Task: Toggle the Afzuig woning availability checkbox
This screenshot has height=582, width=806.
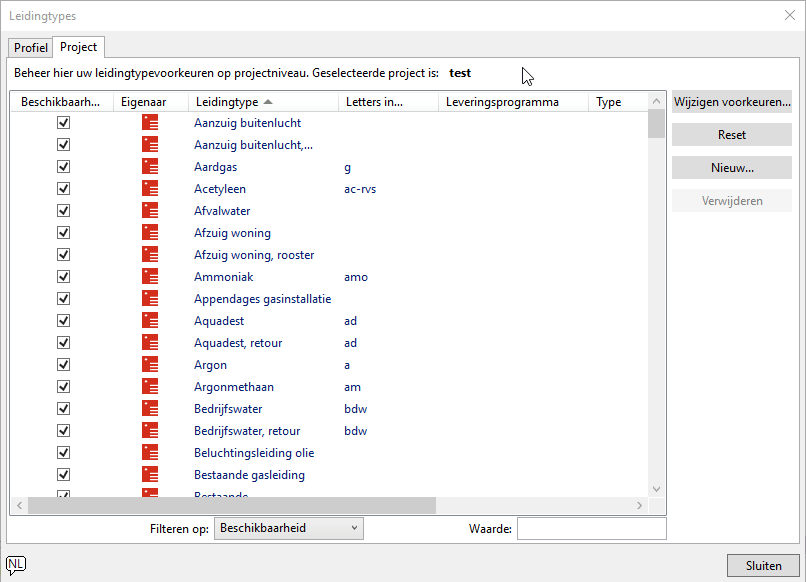Action: pos(63,232)
